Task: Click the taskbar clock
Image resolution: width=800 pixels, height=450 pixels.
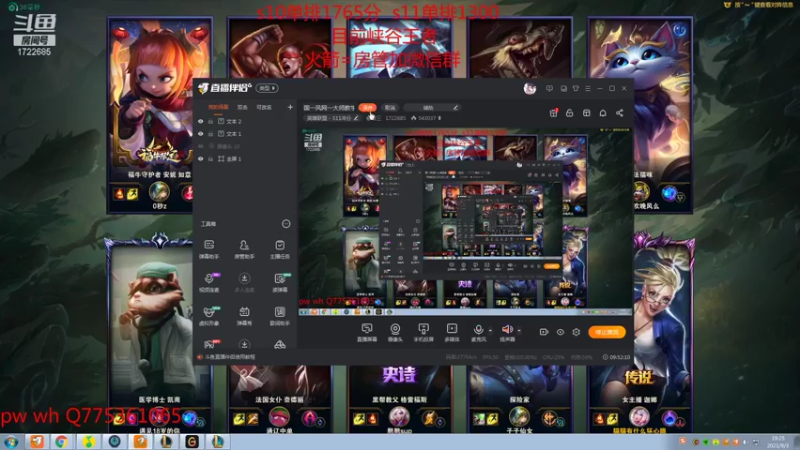Action: (779, 442)
